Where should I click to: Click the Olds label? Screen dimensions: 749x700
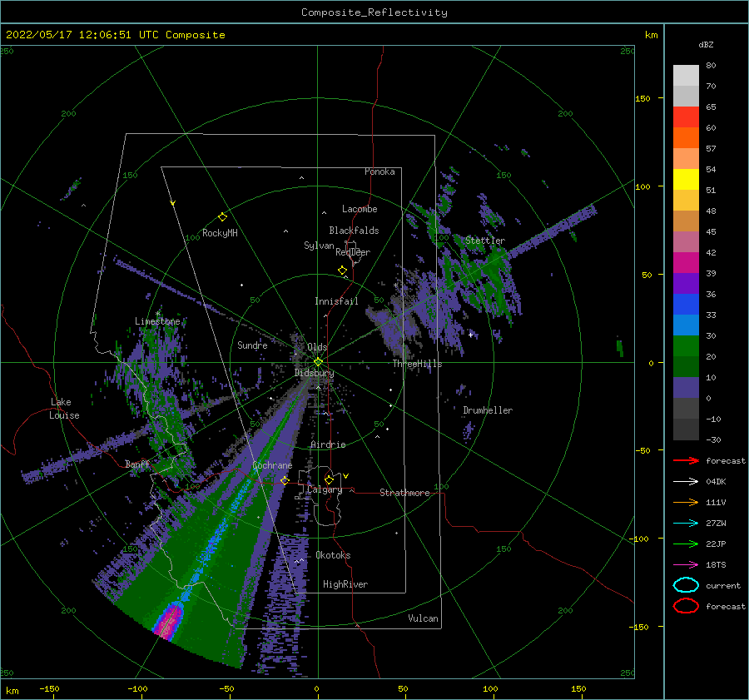click(317, 347)
